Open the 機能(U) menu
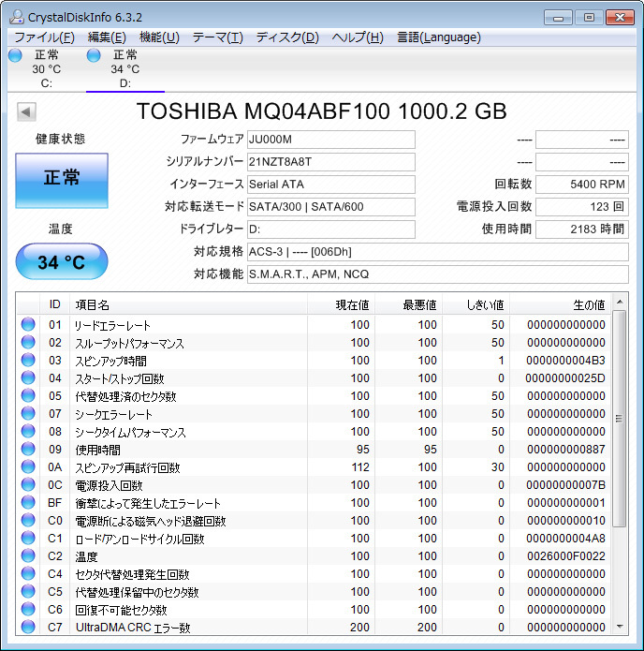The height and width of the screenshot is (651, 644). coord(159,37)
